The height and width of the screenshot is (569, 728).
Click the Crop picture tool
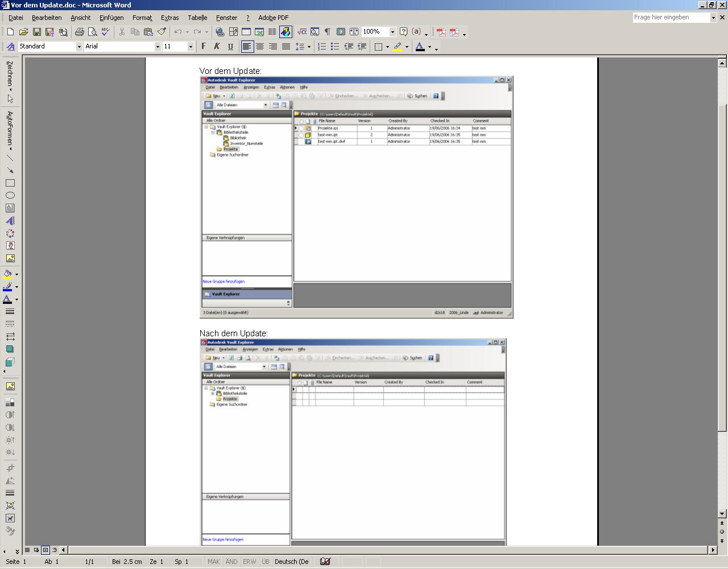10,468
